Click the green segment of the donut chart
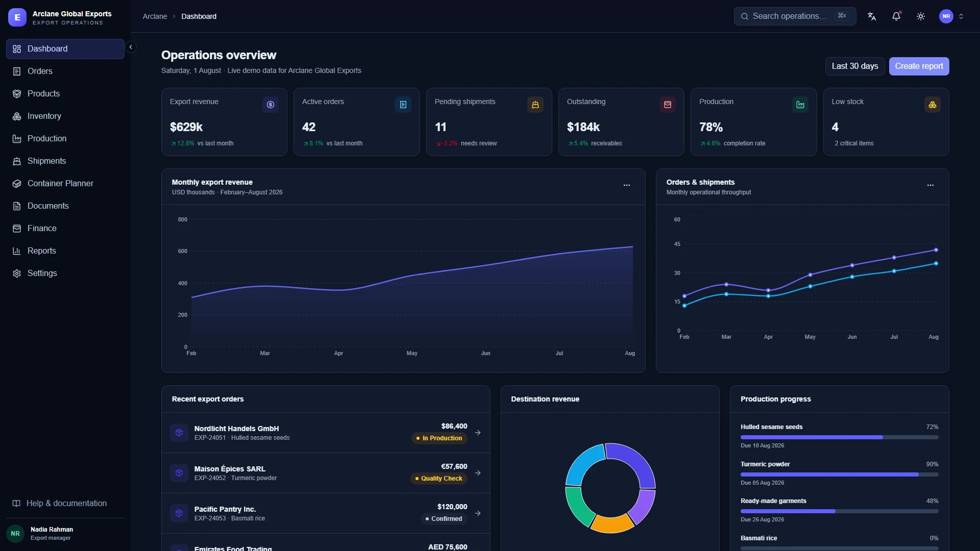This screenshot has height=551, width=980. pyautogui.click(x=577, y=508)
